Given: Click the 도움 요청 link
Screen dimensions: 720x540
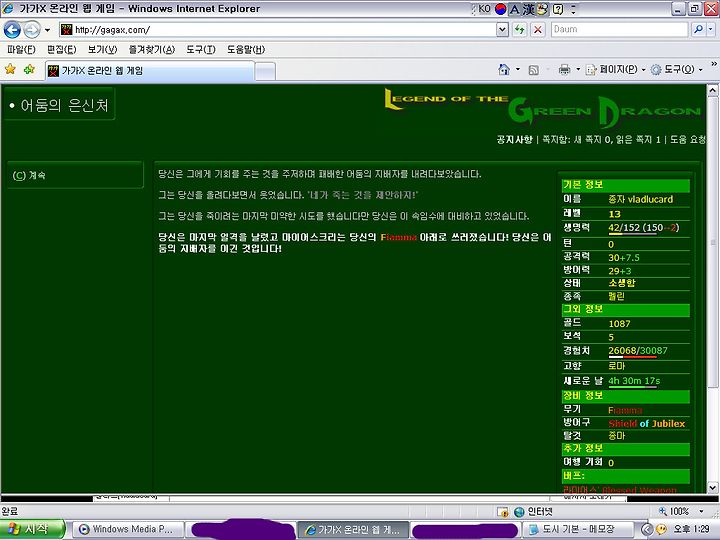Looking at the screenshot, I should (687, 139).
